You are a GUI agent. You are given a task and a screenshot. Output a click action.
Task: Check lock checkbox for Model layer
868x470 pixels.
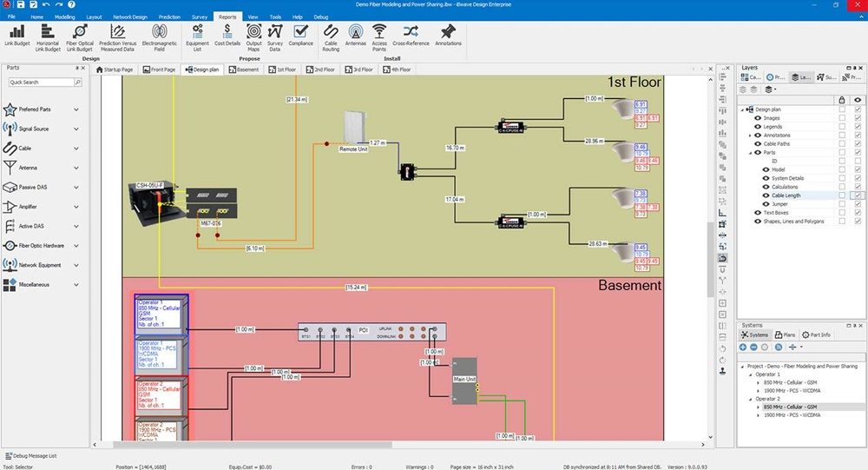(842, 169)
